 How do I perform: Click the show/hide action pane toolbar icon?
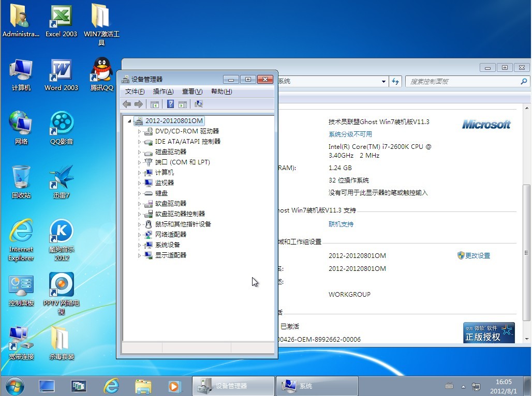tap(183, 104)
